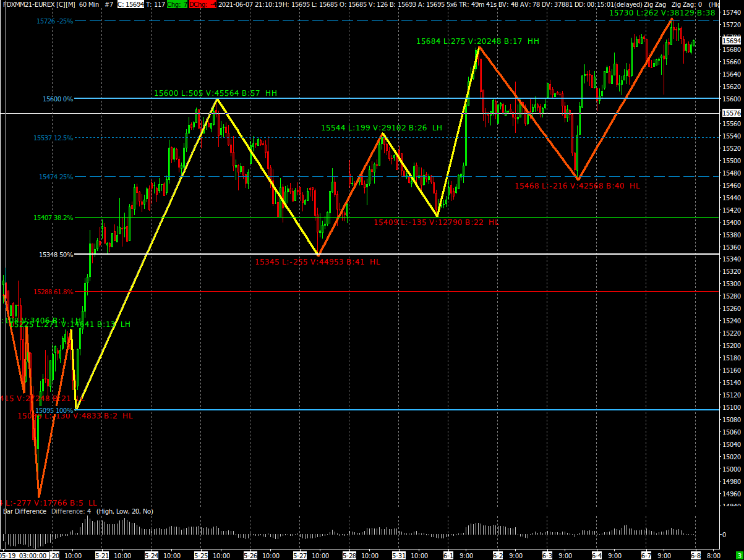
Task: Click the 5-21 date marker on time axis
Action: coord(101,556)
